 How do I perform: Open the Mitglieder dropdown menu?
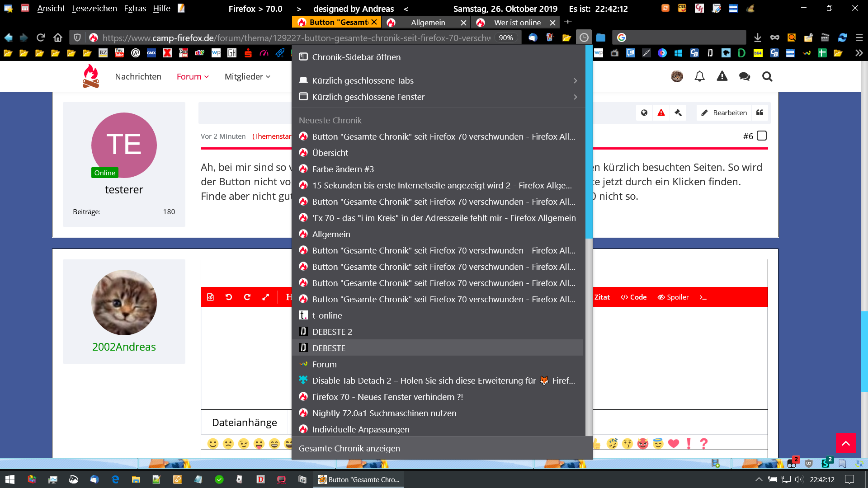[x=247, y=77]
